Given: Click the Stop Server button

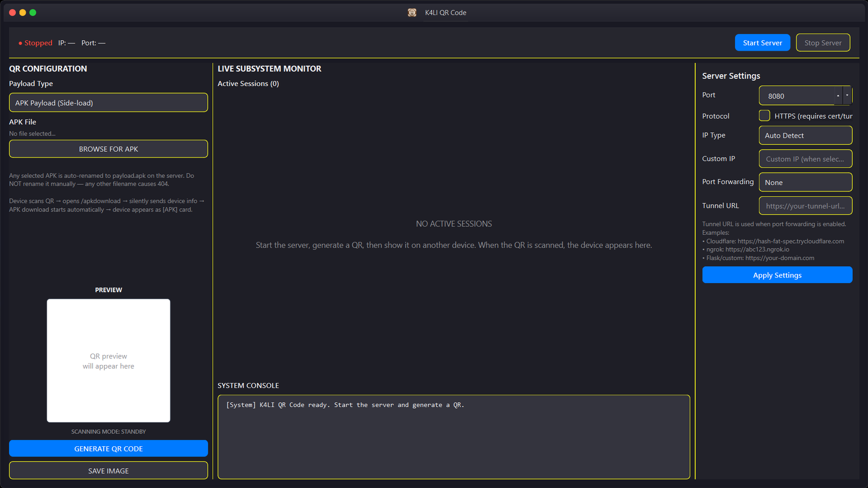Looking at the screenshot, I should click(x=823, y=43).
